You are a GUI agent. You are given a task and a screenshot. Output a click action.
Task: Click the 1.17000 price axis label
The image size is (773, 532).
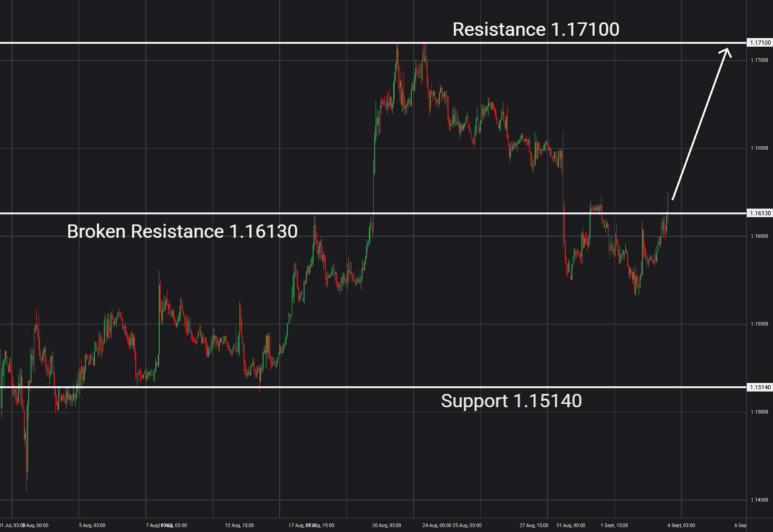coord(759,60)
